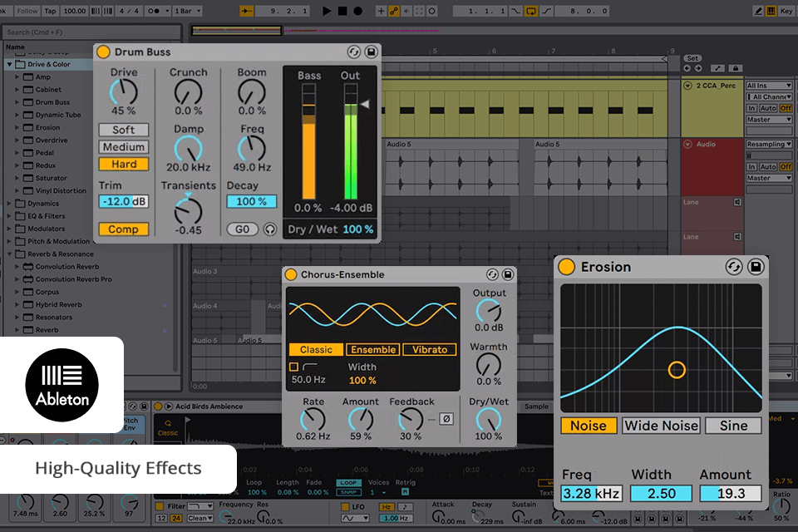The height and width of the screenshot is (532, 798).
Task: Collapse the Reverb & Resonance folder
Action: 9,254
